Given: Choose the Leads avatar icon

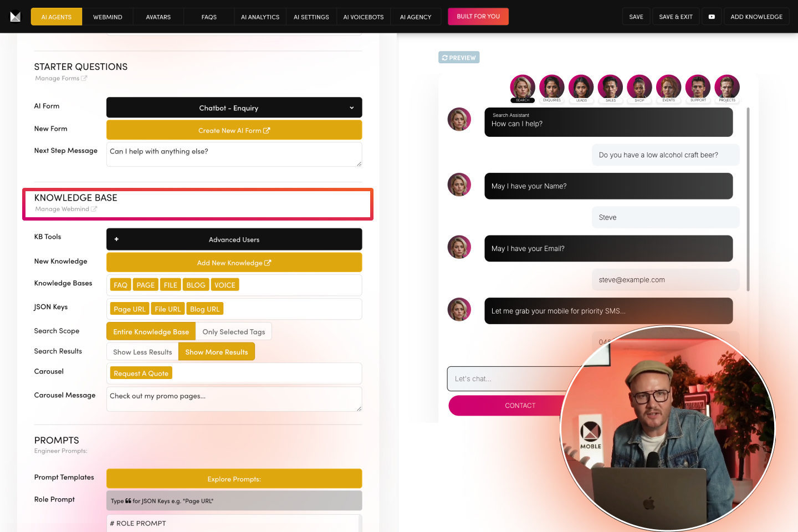Looking at the screenshot, I should click(x=581, y=87).
